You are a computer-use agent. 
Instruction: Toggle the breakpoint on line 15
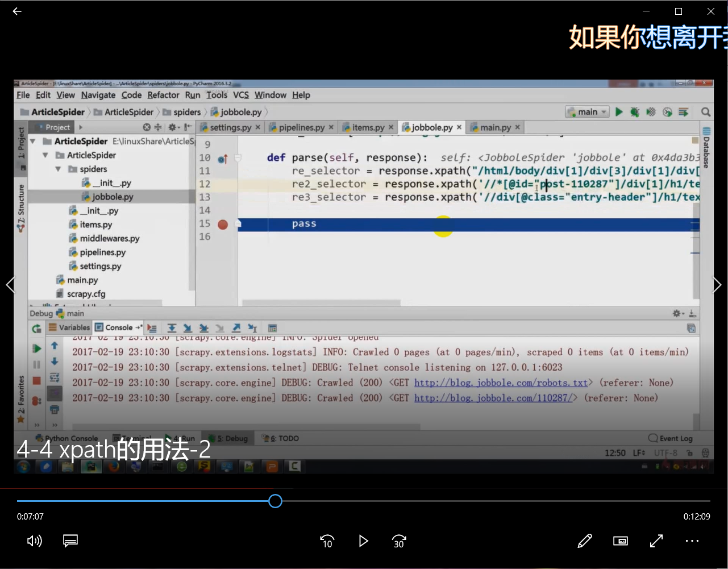pos(223,225)
